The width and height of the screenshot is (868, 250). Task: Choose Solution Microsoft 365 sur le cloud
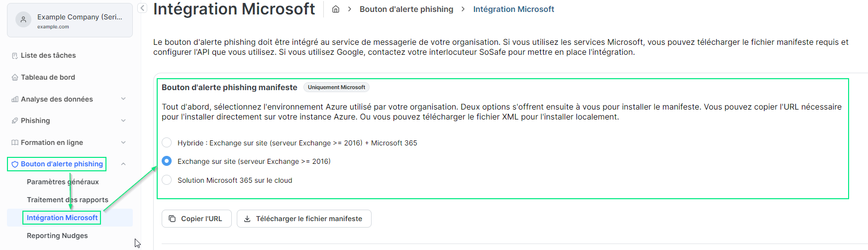tap(167, 180)
